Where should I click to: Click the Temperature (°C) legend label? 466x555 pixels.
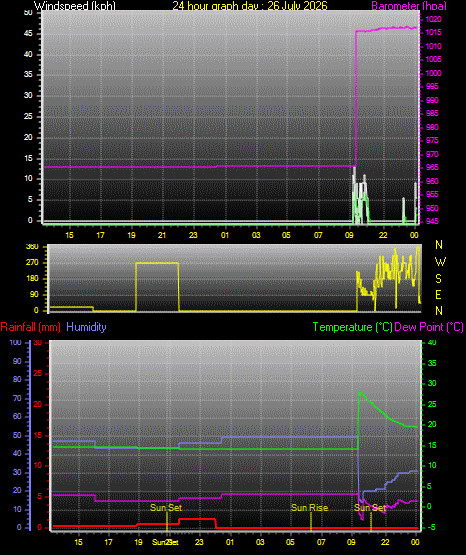352,327
